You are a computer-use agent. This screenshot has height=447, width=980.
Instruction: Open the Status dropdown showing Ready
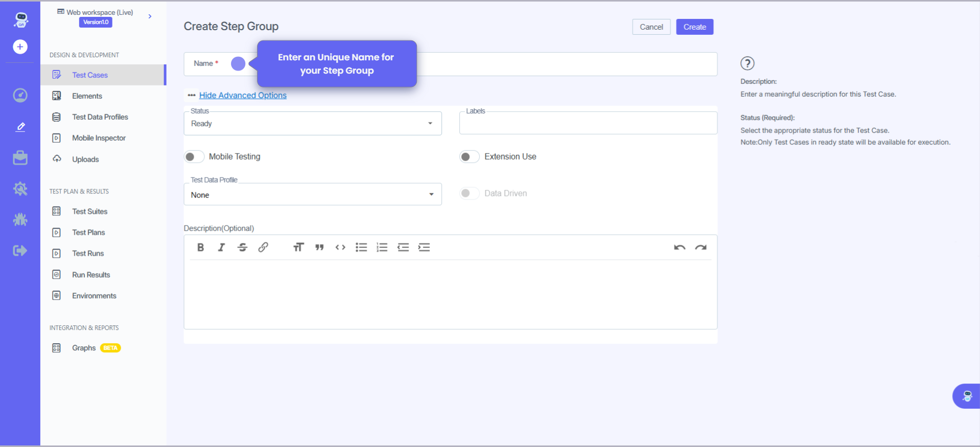[312, 124]
